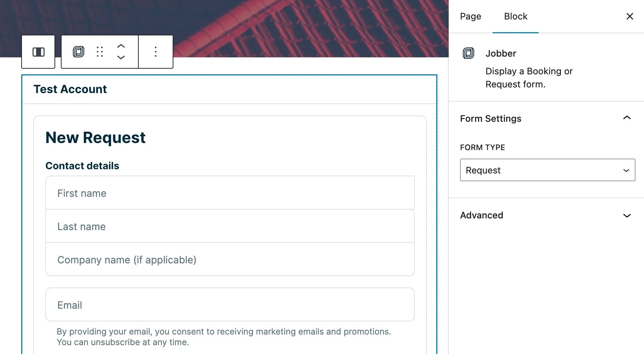Click the Contact details label
The image size is (644, 354).
click(x=82, y=166)
